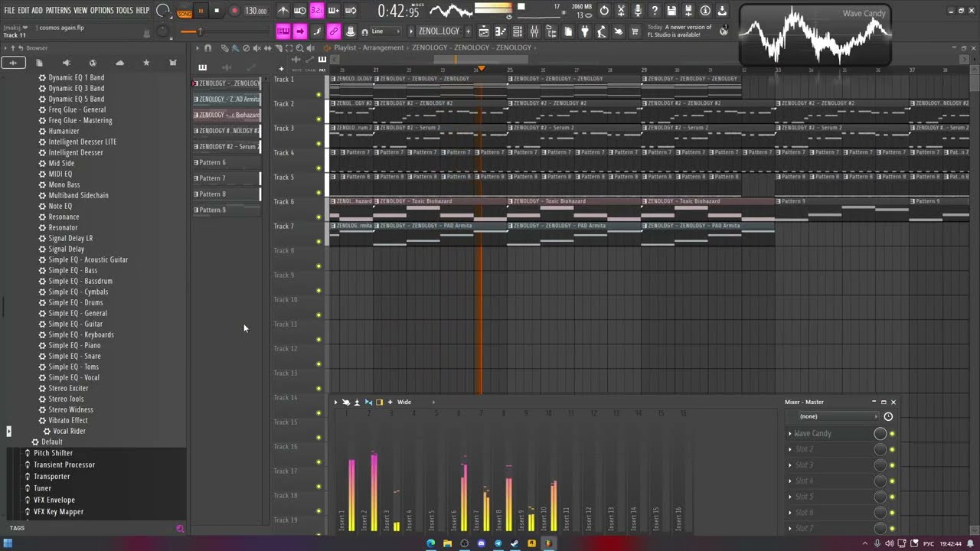980x551 pixels.
Task: Open the OPTIONS menu
Action: point(102,11)
